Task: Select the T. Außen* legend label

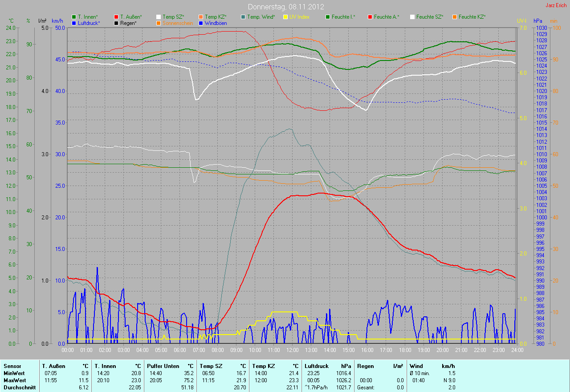Action: 131,17
